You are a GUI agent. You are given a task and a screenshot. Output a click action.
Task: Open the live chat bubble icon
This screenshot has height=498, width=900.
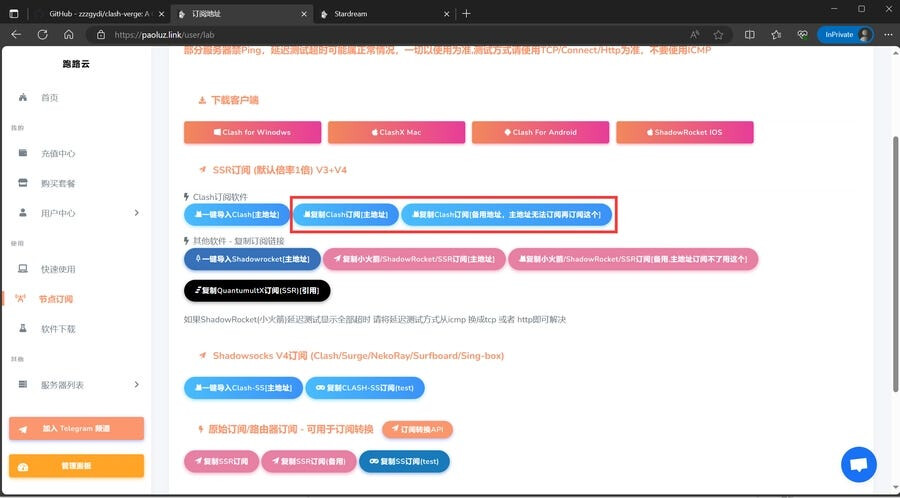pyautogui.click(x=859, y=464)
